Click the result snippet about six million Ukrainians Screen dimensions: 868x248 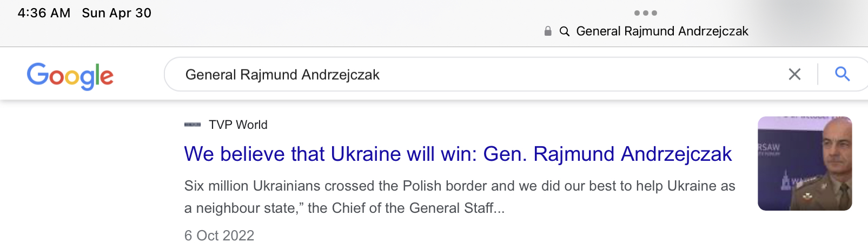tap(459, 197)
